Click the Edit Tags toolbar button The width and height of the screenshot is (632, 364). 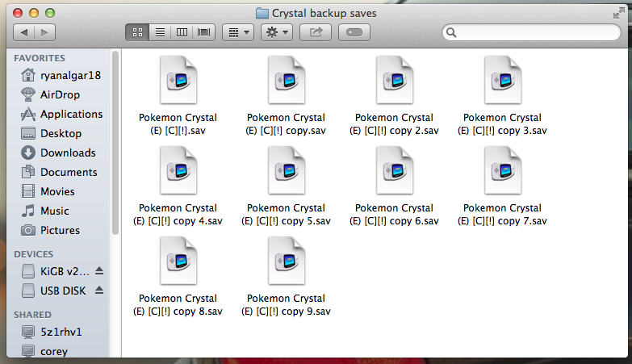(354, 32)
